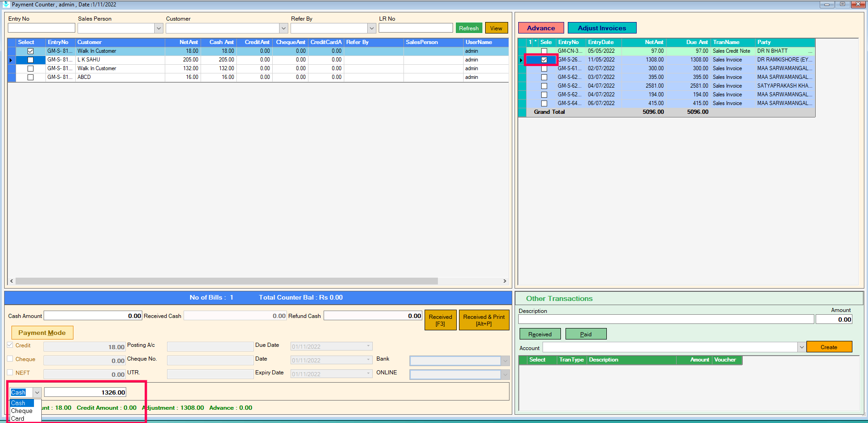Click the Cash Amt column header
The image size is (868, 423).
pyautogui.click(x=218, y=42)
